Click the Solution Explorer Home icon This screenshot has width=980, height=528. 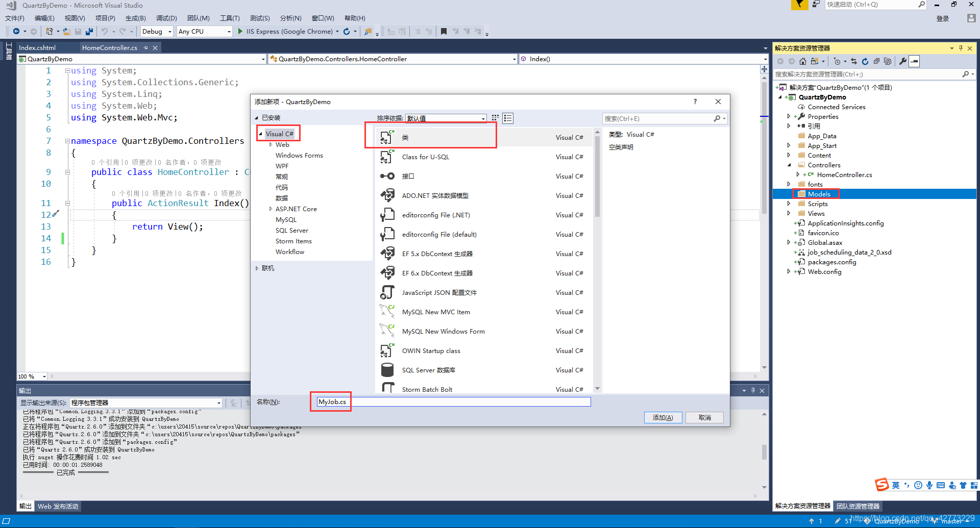[803, 61]
